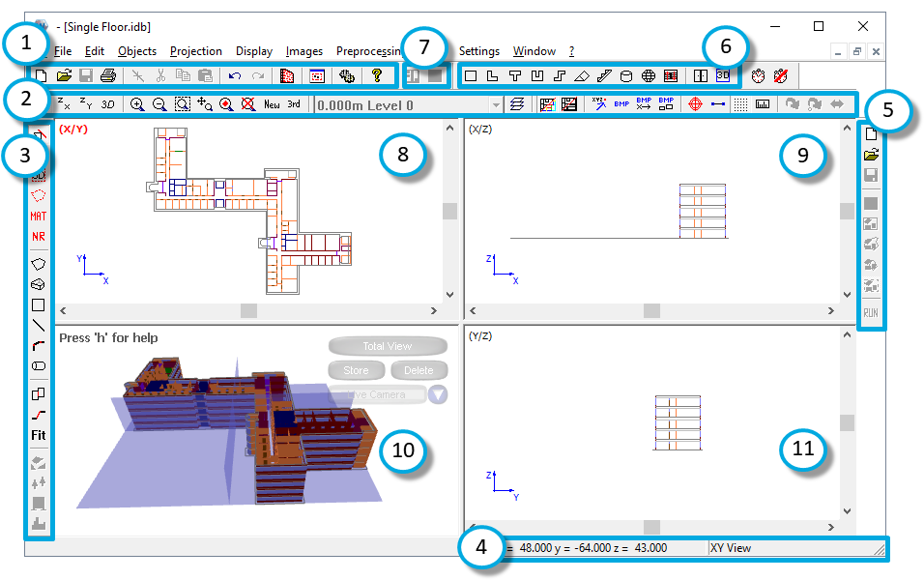Screen dimensions: 924x580
Task: Click the X/Y view horizontal scrollbar thumb
Action: [248, 310]
